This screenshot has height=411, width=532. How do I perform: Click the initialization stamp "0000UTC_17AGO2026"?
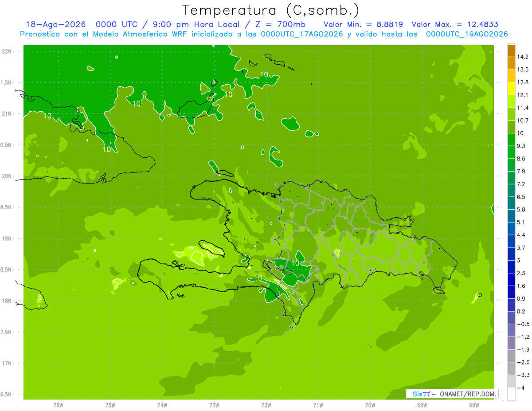[x=301, y=34]
